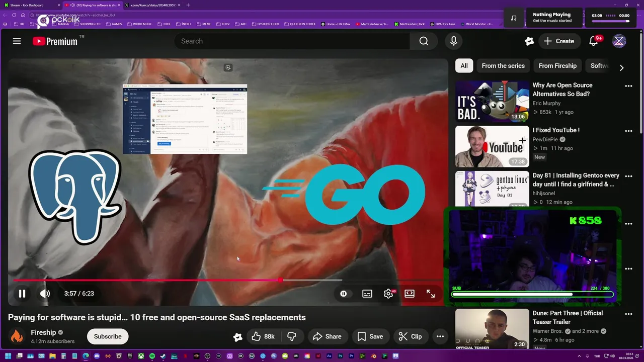Open more actions ellipsis under video
The image size is (644, 362).
coord(440,336)
